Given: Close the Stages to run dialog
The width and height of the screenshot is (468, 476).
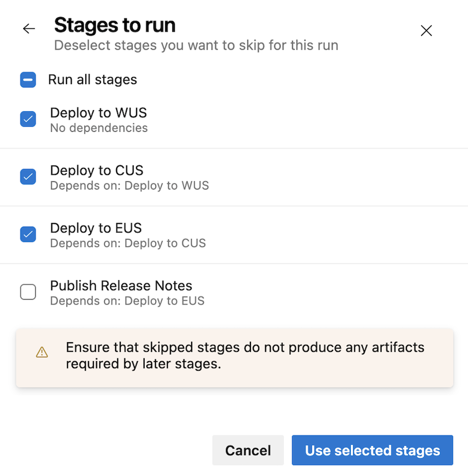Looking at the screenshot, I should point(426,31).
